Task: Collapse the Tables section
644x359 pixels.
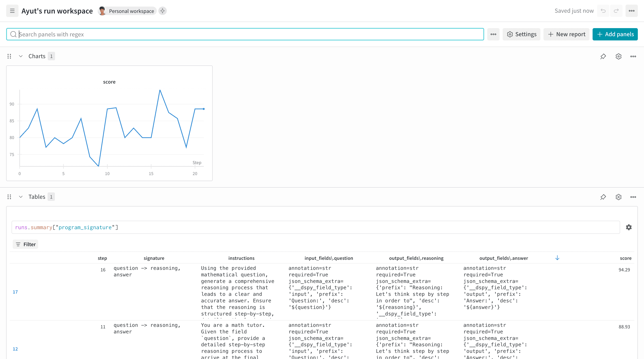Action: 21,197
